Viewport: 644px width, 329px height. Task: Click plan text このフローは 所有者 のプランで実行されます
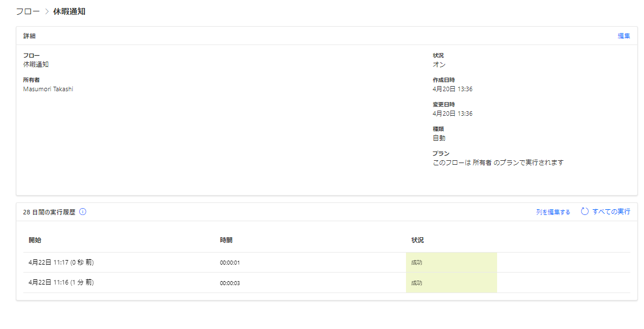point(498,163)
